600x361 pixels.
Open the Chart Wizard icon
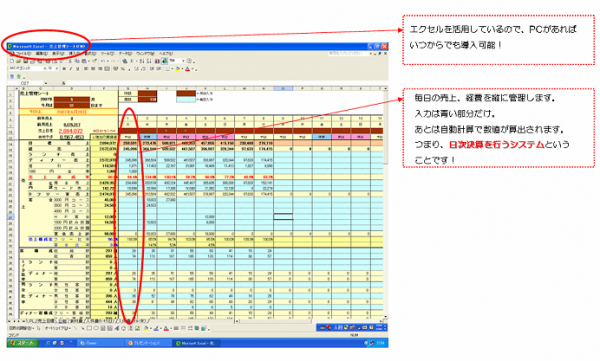(157, 61)
